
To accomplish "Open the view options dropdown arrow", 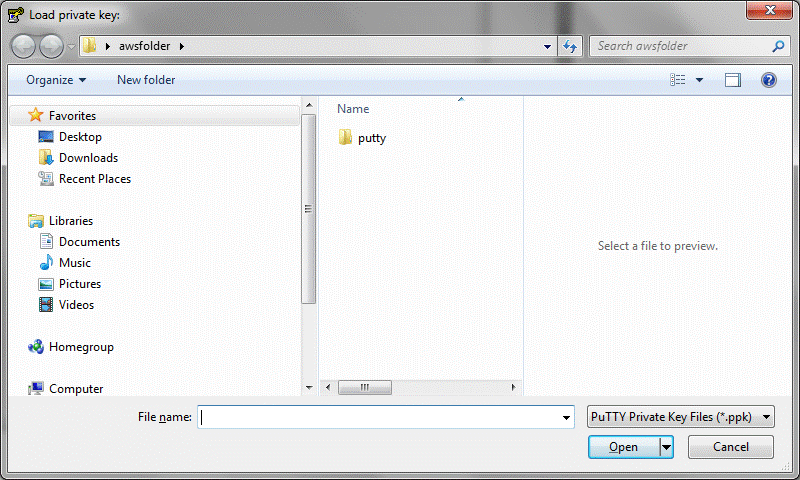I will click(699, 80).
